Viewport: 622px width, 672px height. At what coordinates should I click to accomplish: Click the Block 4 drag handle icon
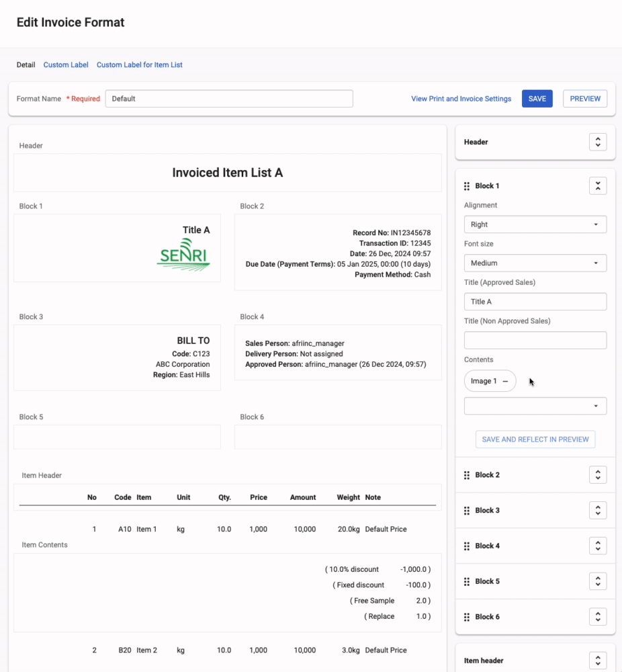[466, 546]
